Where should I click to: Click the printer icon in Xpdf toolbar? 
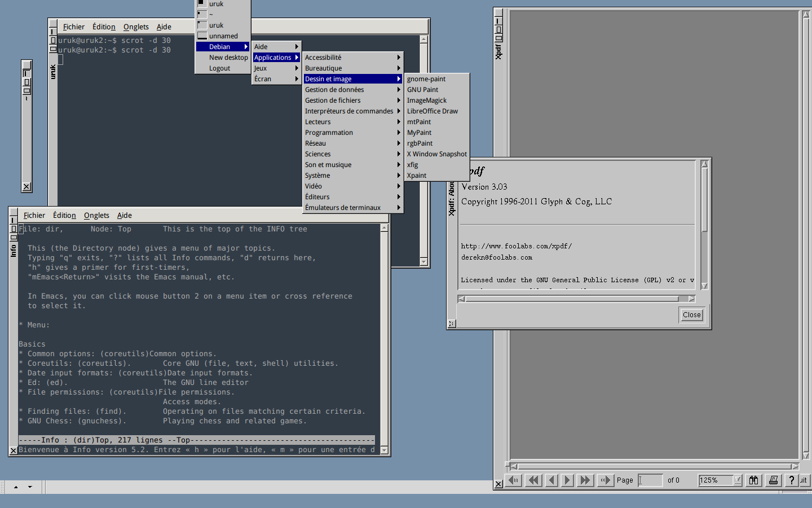click(772, 480)
